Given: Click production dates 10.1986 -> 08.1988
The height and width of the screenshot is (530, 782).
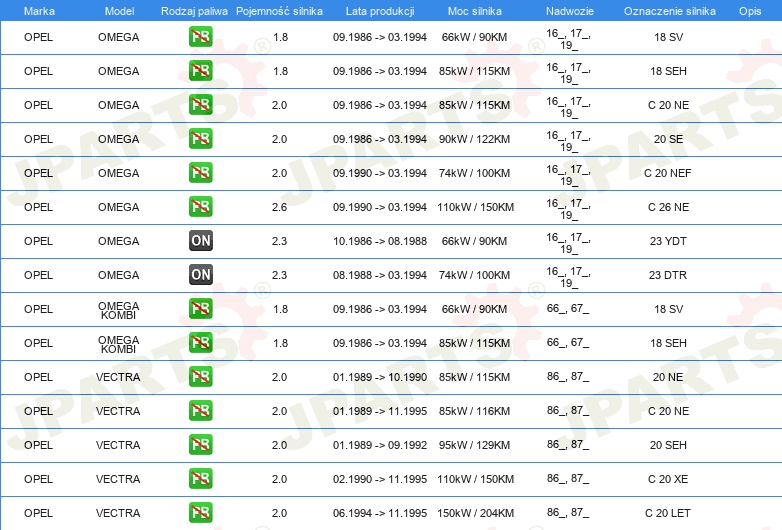Looking at the screenshot, I should pos(380,241).
